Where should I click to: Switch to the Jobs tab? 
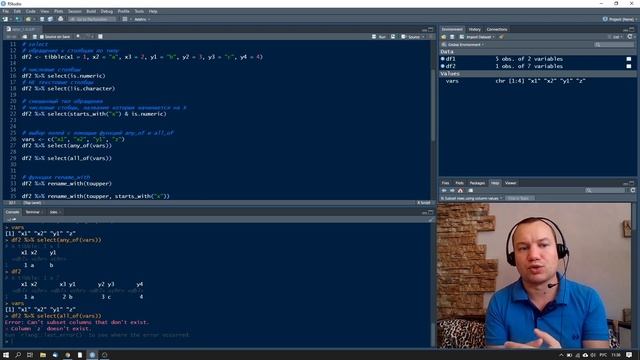54,212
